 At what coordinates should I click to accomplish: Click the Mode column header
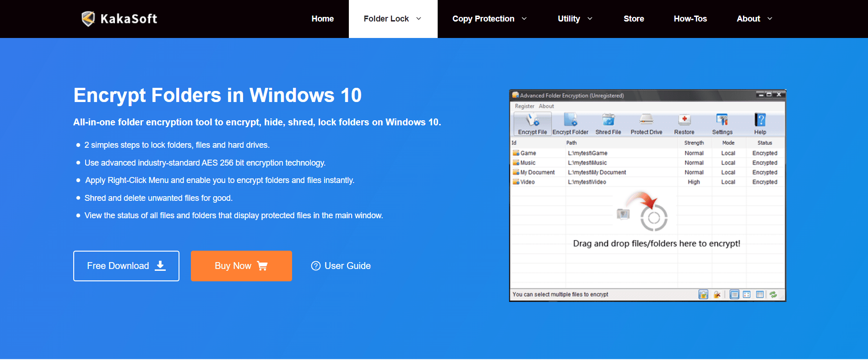point(728,143)
